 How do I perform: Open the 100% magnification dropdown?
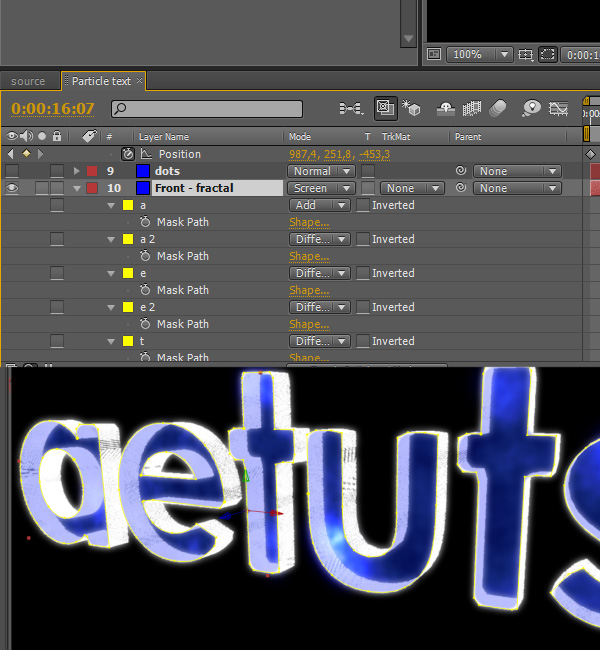479,54
